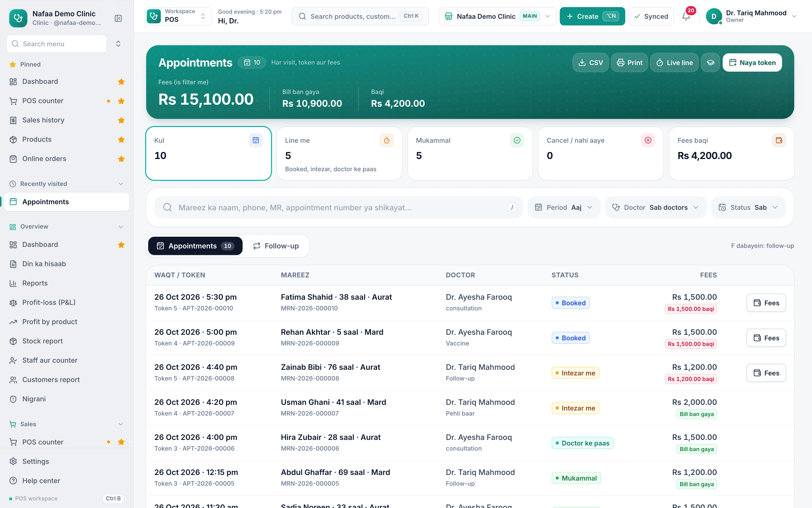The height and width of the screenshot is (508, 812).
Task: Select Appointments tab with count 10
Action: coord(195,246)
